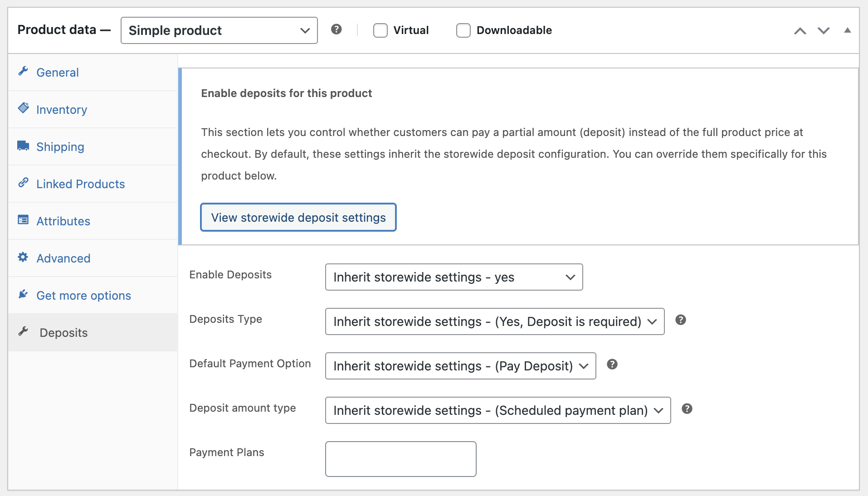Click the Advanced gear icon
868x496 pixels.
click(23, 257)
